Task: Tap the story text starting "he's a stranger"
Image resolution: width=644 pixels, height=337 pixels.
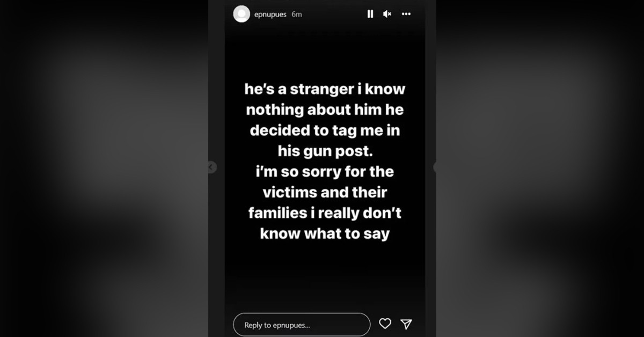Action: [325, 162]
